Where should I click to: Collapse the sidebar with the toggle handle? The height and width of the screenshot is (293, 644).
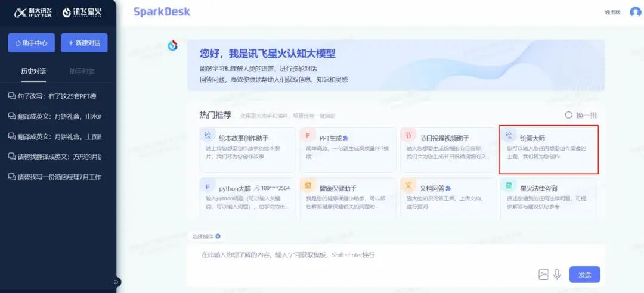pos(116,282)
